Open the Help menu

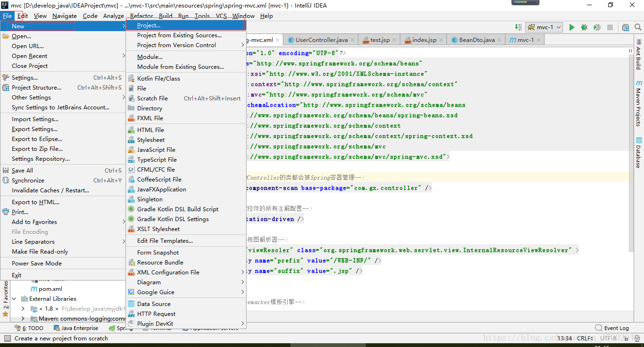pyautogui.click(x=266, y=16)
